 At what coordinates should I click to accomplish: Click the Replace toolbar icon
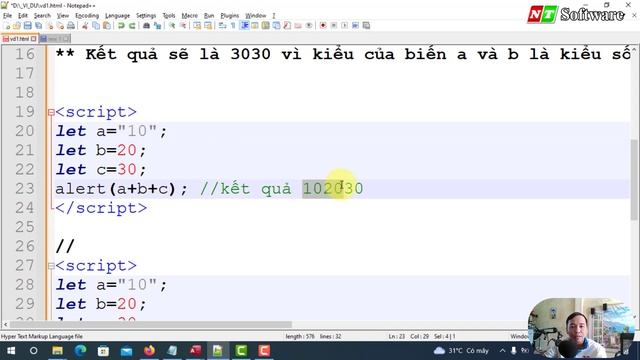157,26
